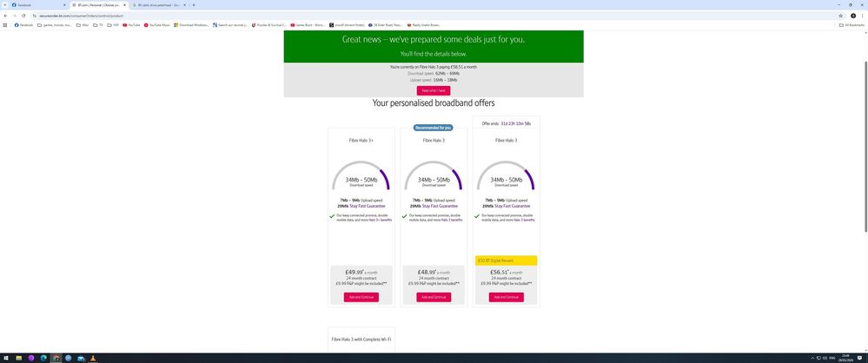
Task: Click 'Fibre Halo 3 with Complete Wi-Fi' heading
Action: (361, 340)
